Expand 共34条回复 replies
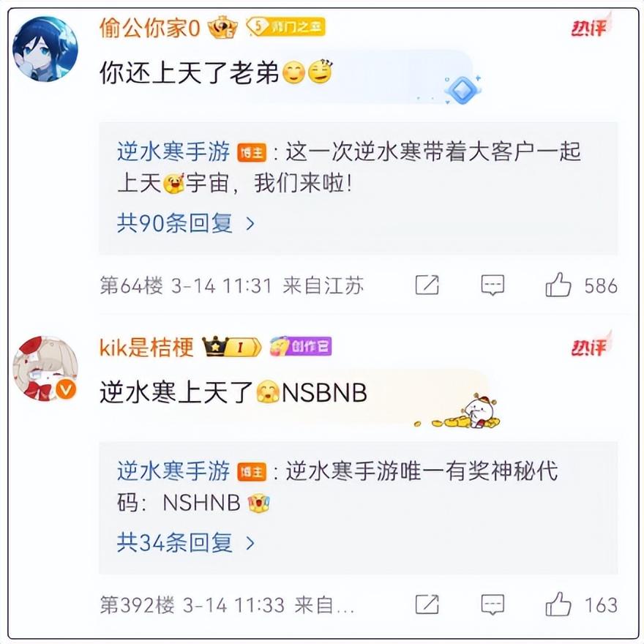 (186, 543)
